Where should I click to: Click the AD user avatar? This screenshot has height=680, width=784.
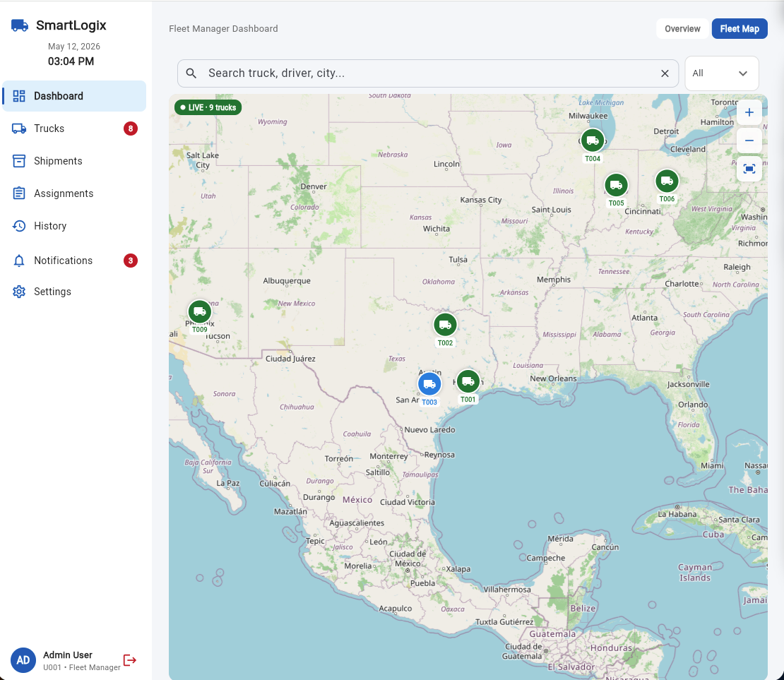tap(23, 660)
